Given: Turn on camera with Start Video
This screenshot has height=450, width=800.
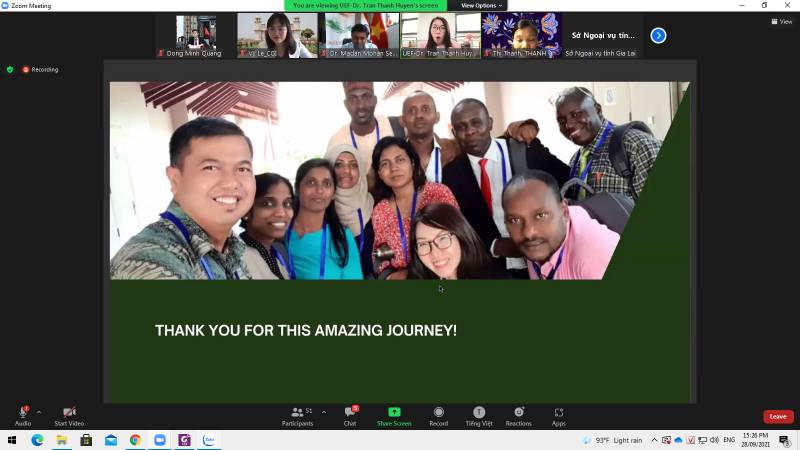Looking at the screenshot, I should coord(69,415).
